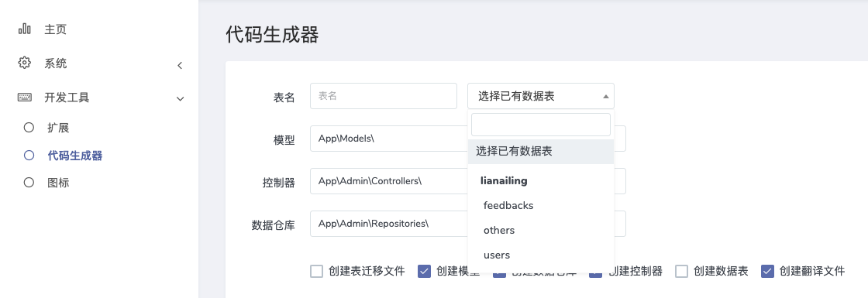
Task: Select 代码生成器 in the sidebar
Action: coord(74,156)
